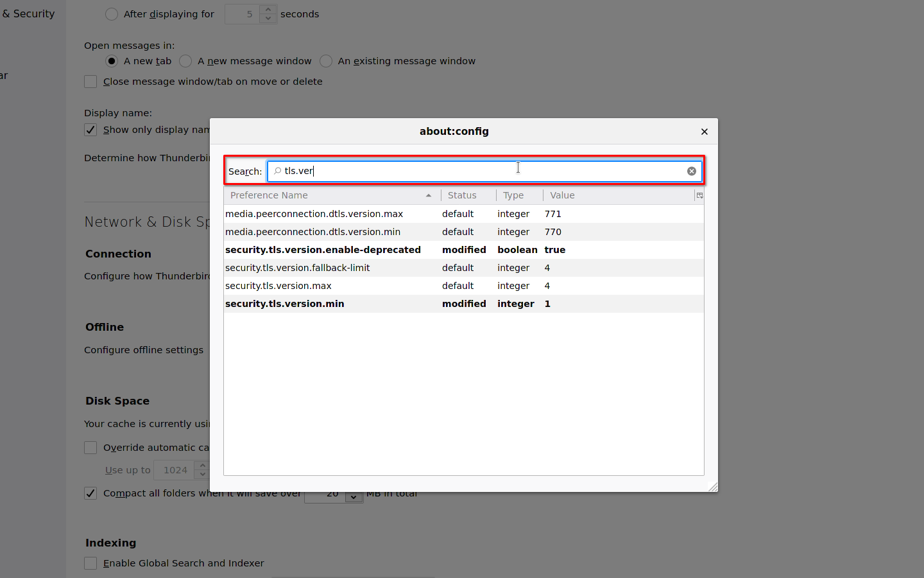Select media.peerconnection.dtls.version.max row

[314, 214]
